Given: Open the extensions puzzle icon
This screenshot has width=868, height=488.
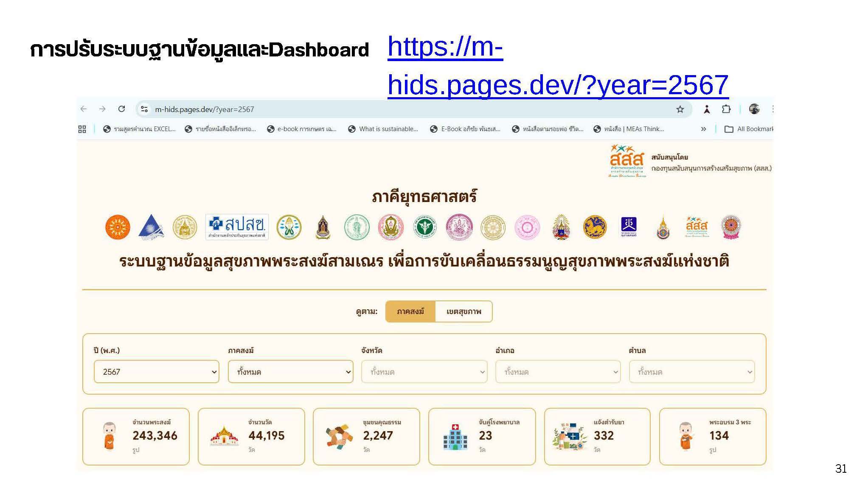Looking at the screenshot, I should tap(726, 109).
